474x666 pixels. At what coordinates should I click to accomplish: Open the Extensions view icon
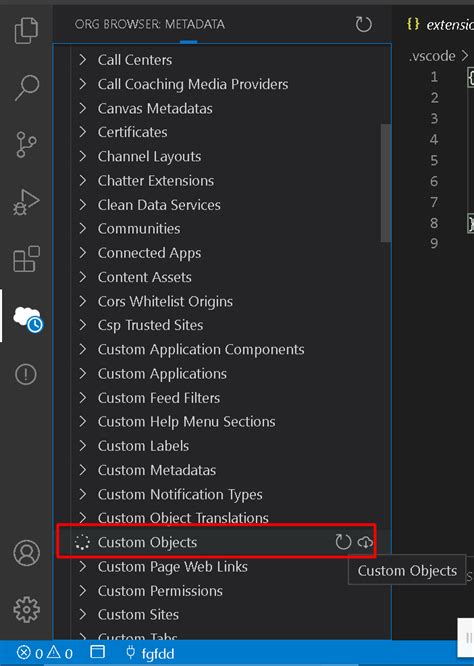pos(26,259)
